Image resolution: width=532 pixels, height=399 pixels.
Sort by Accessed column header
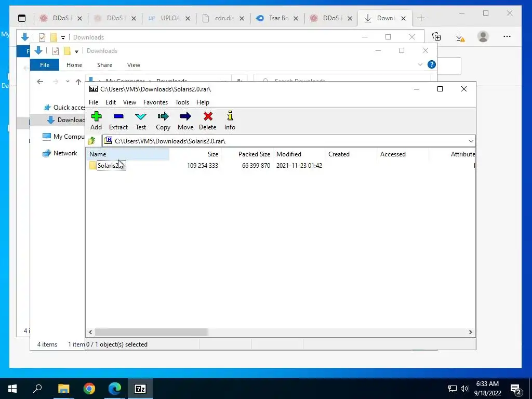point(403,154)
